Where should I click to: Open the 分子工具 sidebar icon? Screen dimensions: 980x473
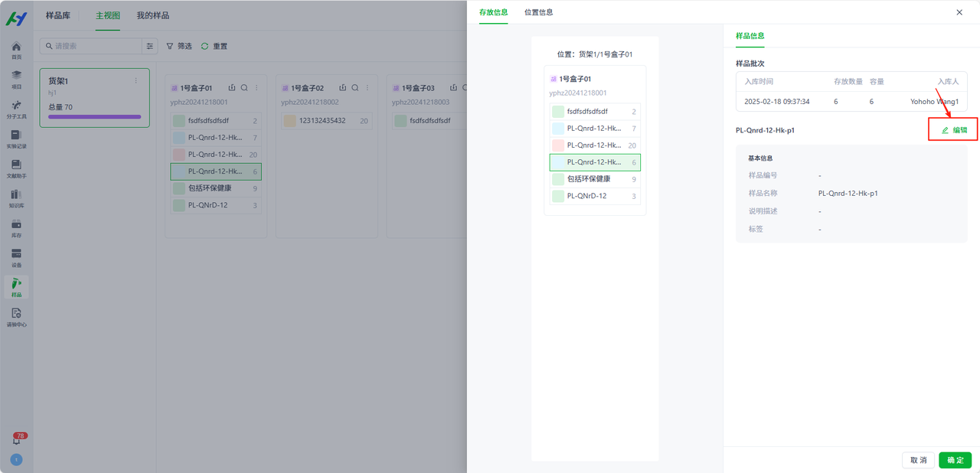pyautogui.click(x=16, y=109)
